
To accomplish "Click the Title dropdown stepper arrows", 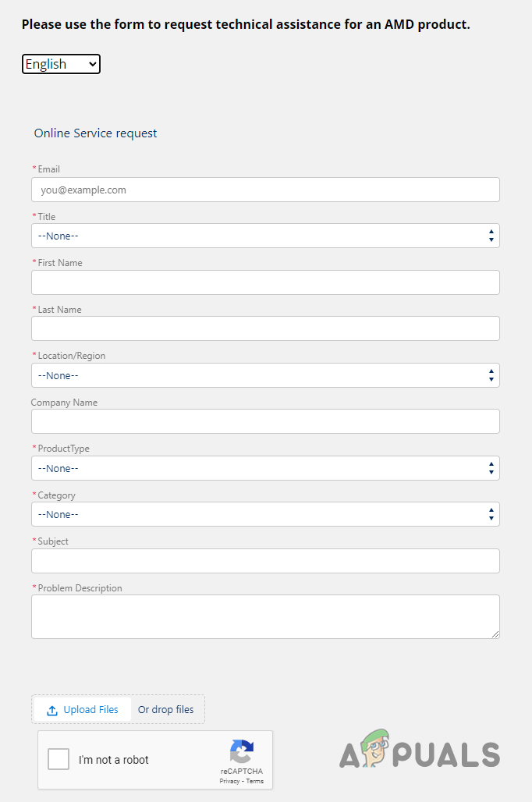I will click(x=491, y=236).
